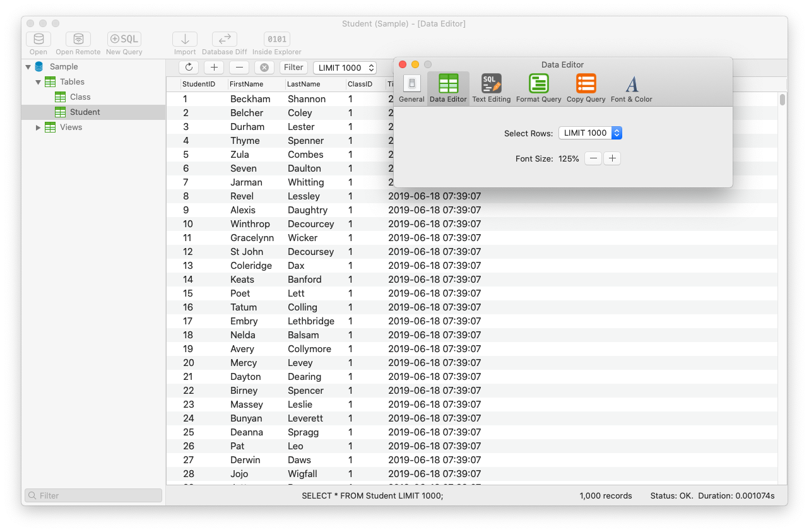This screenshot has width=809, height=532.
Task: Open the Format Query settings
Action: 538,87
